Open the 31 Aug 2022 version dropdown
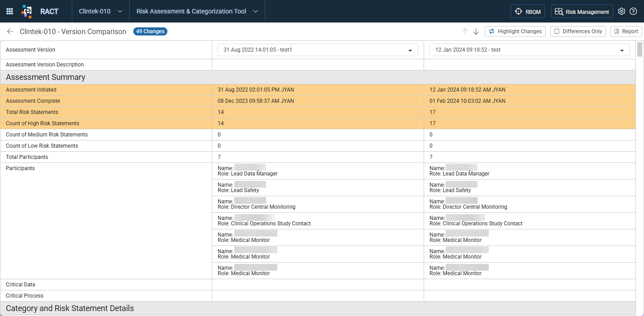The image size is (644, 316). pos(318,50)
